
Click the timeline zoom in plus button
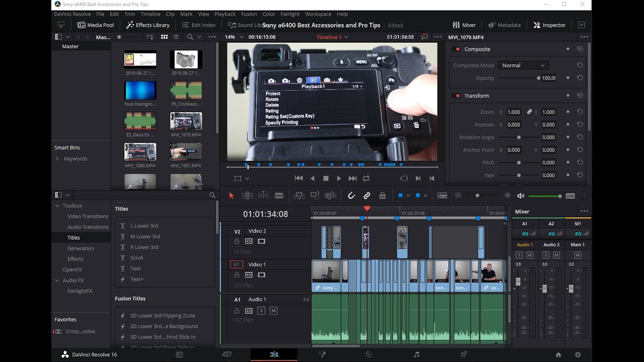click(507, 196)
